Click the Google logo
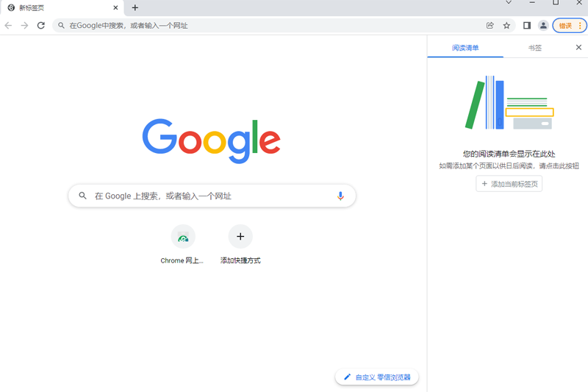 tap(211, 140)
